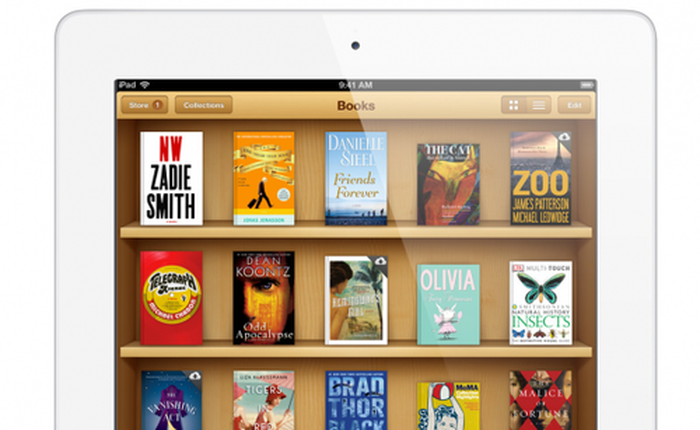
Task: Open the Collections list
Action: tap(204, 105)
